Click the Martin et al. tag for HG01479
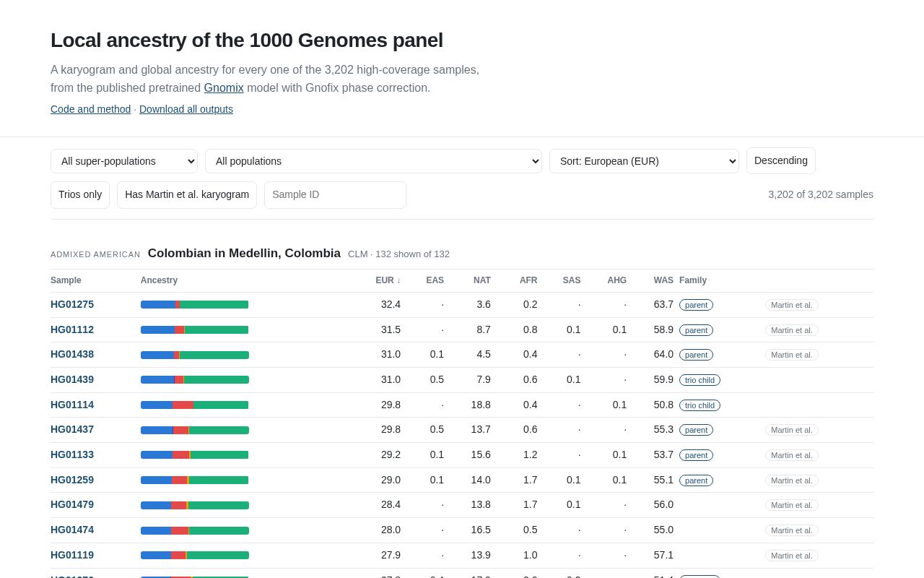The image size is (924, 578). click(792, 505)
